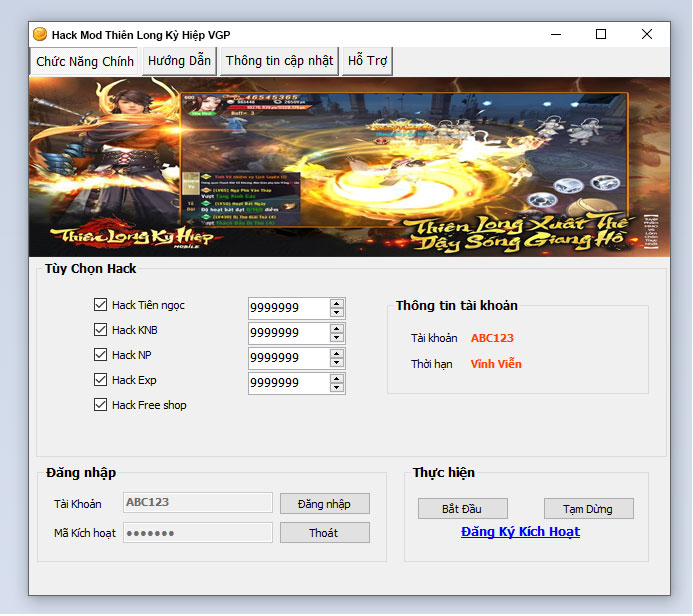Switch to the Chức Năng Chính tab

tap(85, 61)
